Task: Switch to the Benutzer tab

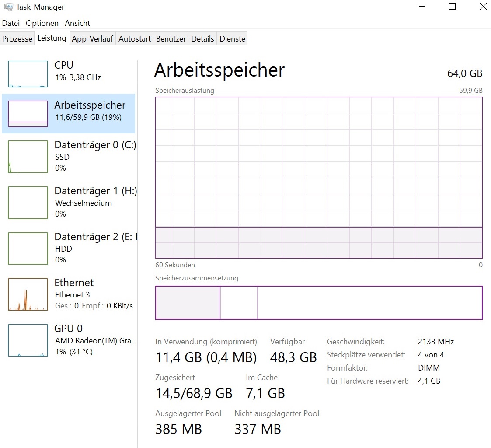Action: click(171, 39)
